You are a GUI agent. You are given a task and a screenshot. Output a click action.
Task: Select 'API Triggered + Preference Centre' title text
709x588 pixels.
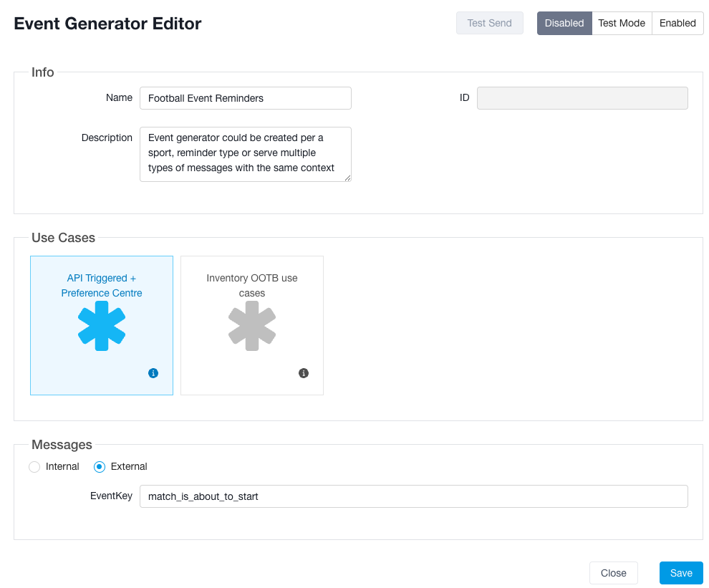pyautogui.click(x=102, y=286)
